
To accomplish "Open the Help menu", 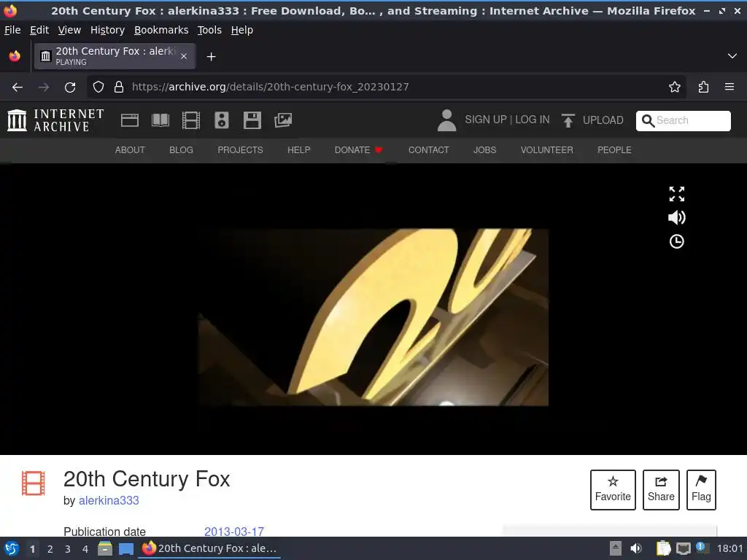I will tap(242, 30).
